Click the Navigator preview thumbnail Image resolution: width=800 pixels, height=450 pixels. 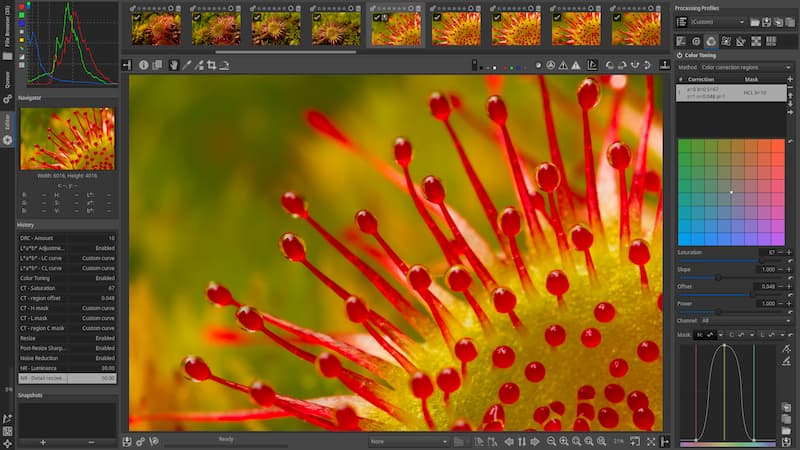68,138
